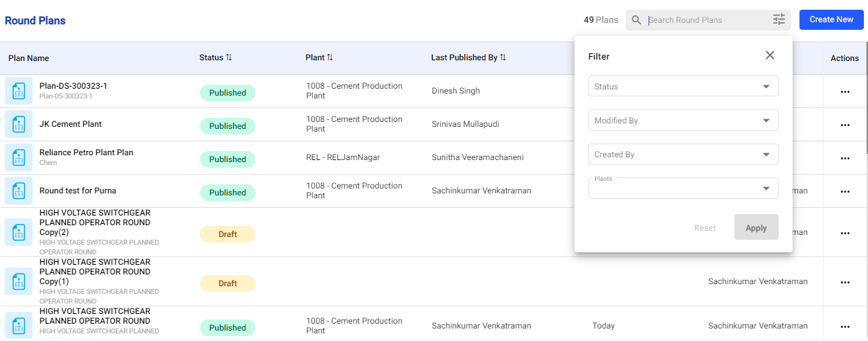Sort by Plant column arrows

pos(330,58)
